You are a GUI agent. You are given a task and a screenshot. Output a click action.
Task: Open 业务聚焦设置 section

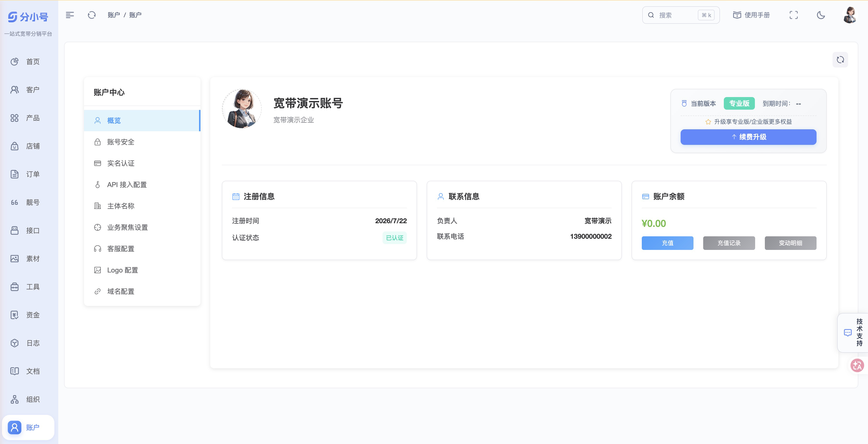point(142,227)
